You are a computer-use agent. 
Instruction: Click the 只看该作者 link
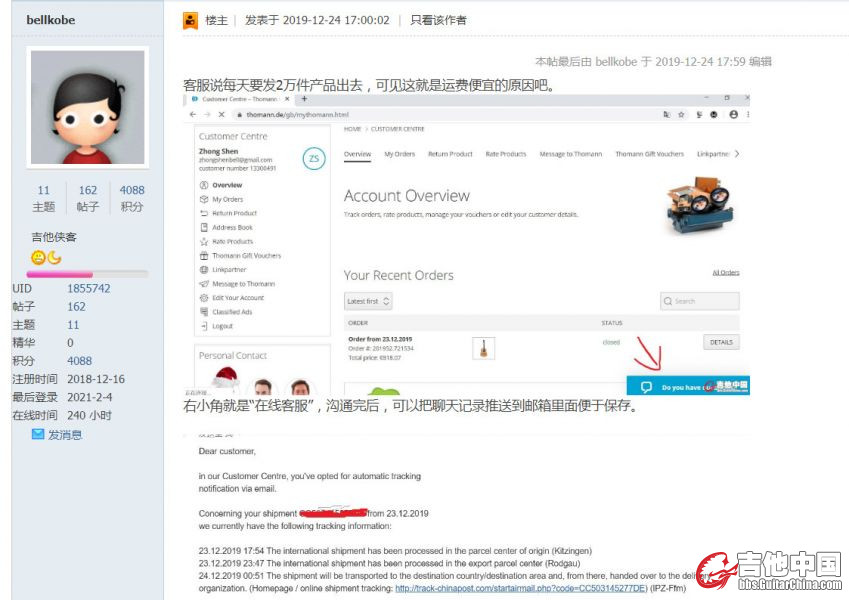[438, 20]
